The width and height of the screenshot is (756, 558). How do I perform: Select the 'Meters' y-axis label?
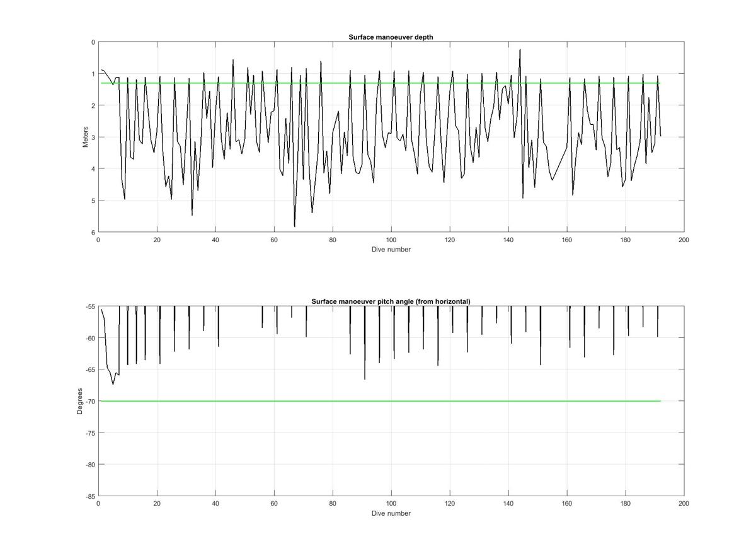(86, 137)
